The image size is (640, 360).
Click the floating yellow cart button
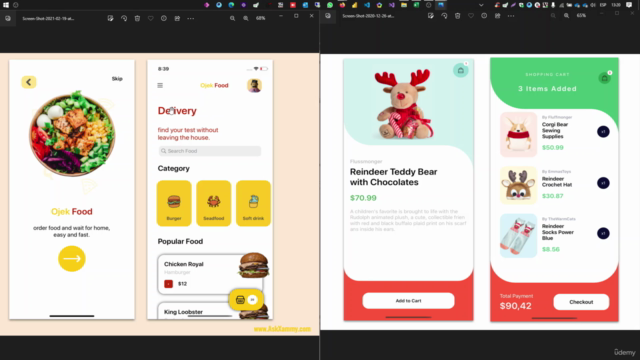tap(246, 300)
